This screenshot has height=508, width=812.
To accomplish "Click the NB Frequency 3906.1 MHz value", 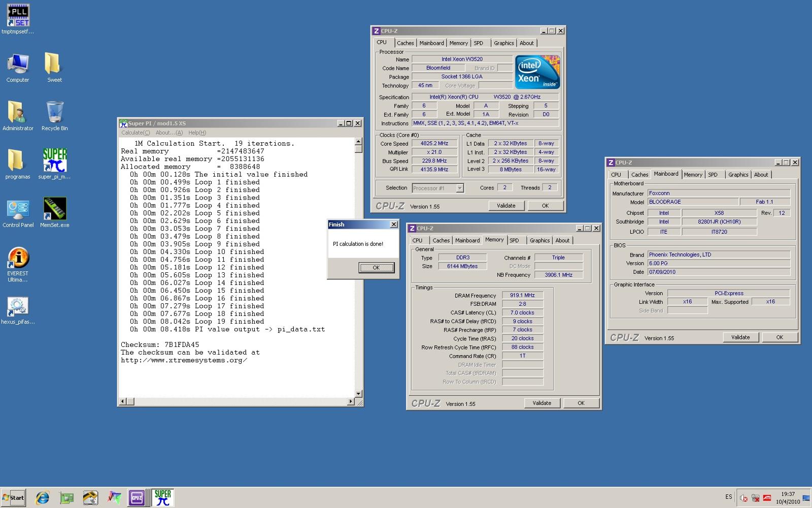I will pyautogui.click(x=558, y=275).
